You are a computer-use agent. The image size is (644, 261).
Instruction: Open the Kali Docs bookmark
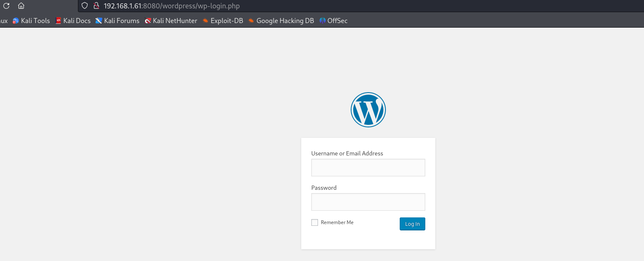(x=73, y=21)
